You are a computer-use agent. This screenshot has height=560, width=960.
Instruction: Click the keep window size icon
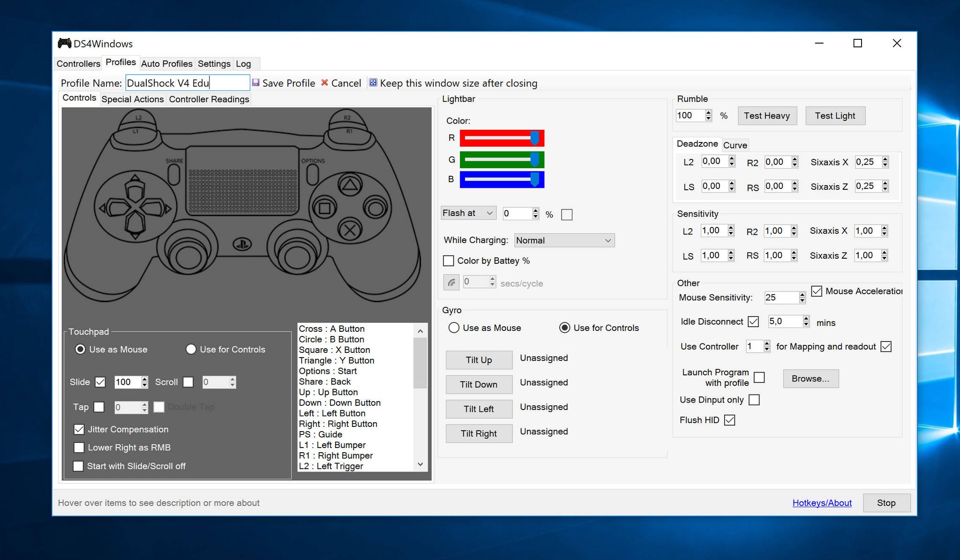click(374, 82)
